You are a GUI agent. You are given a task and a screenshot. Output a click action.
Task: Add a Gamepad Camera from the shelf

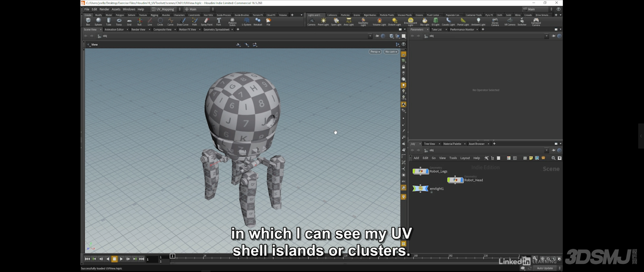(x=536, y=22)
